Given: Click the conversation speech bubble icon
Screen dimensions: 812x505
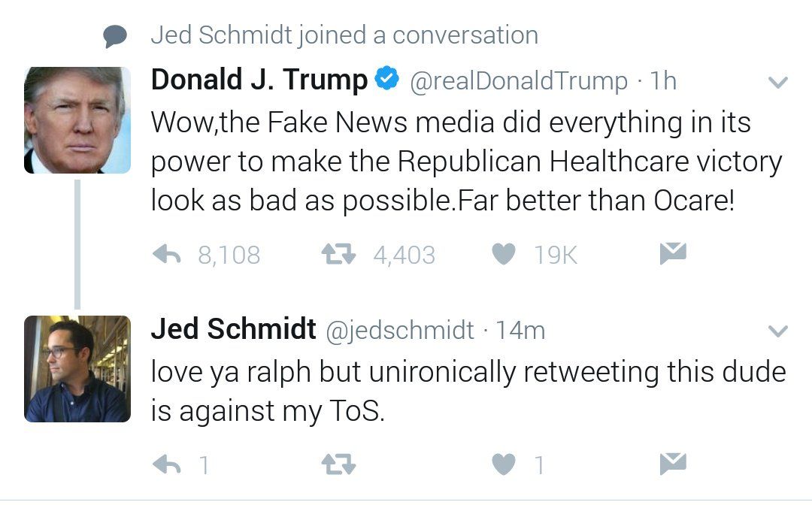Looking at the screenshot, I should (115, 36).
